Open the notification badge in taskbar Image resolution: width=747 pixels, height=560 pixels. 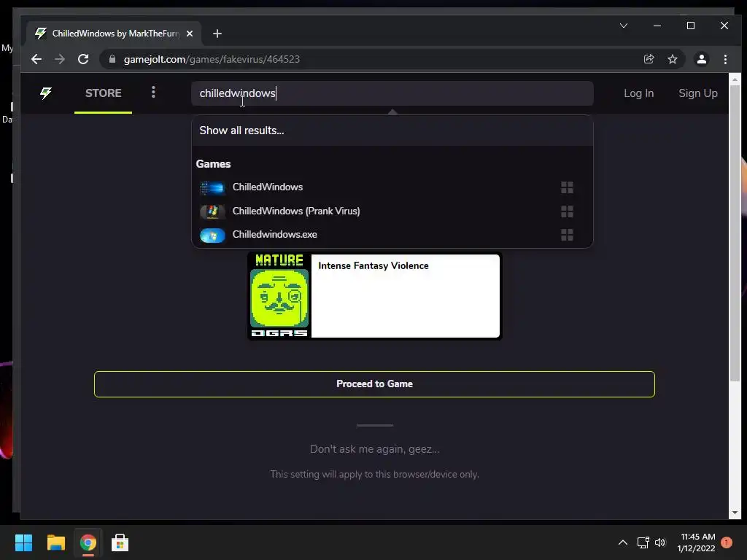[x=727, y=542]
